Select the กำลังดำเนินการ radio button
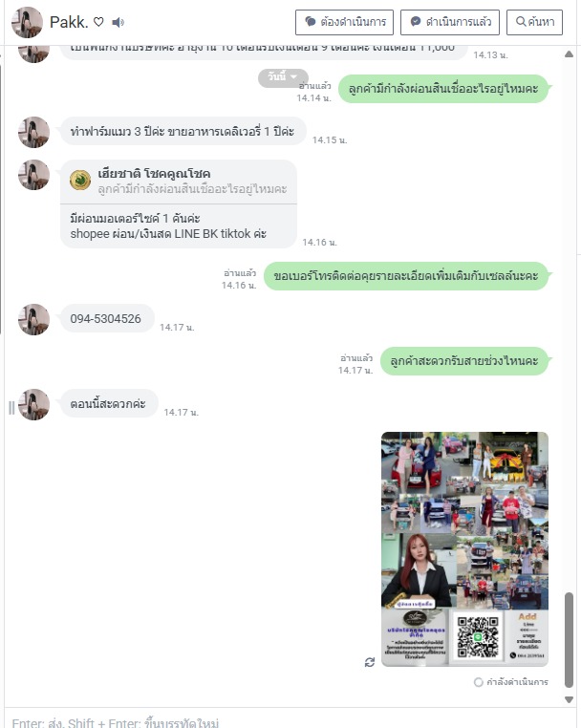 point(479,682)
